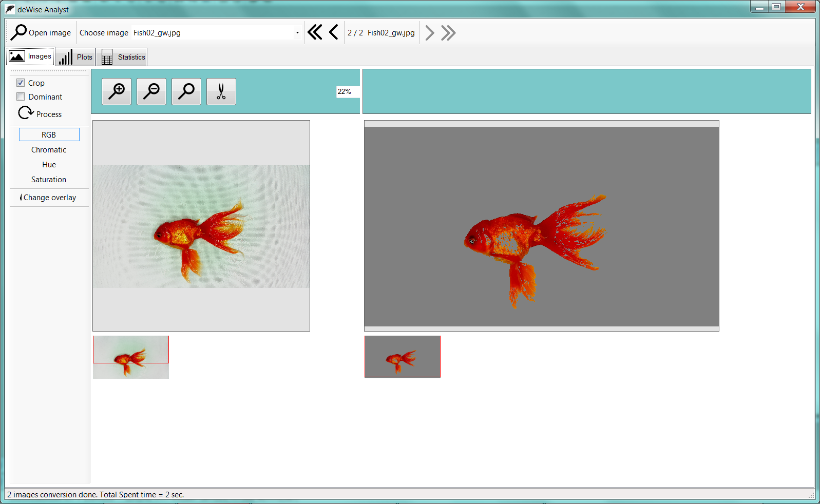The height and width of the screenshot is (504, 820).
Task: Click the Plots tab bar chart icon
Action: 65,57
